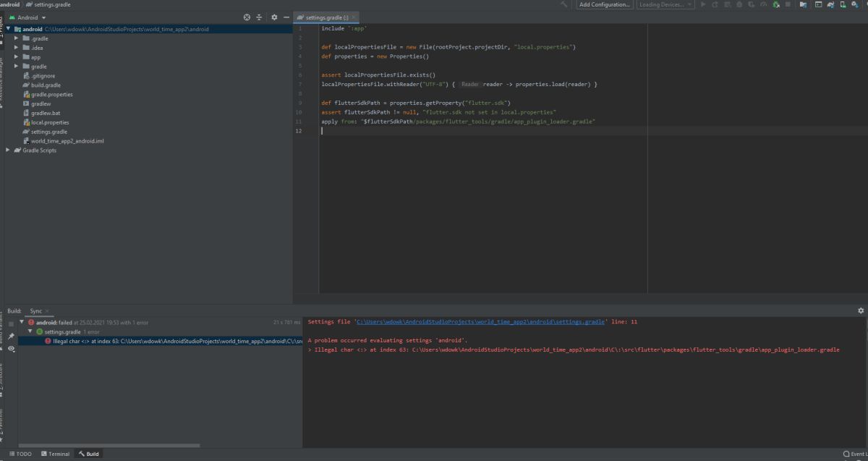Viewport: 868px width, 461px height.
Task: Close the Sync tab
Action: pos(47,310)
